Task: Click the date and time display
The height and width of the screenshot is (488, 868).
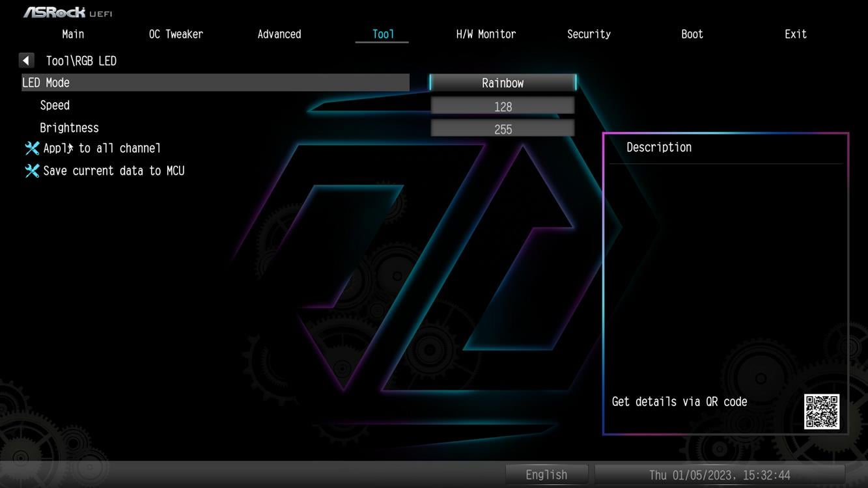Action: tap(720, 475)
